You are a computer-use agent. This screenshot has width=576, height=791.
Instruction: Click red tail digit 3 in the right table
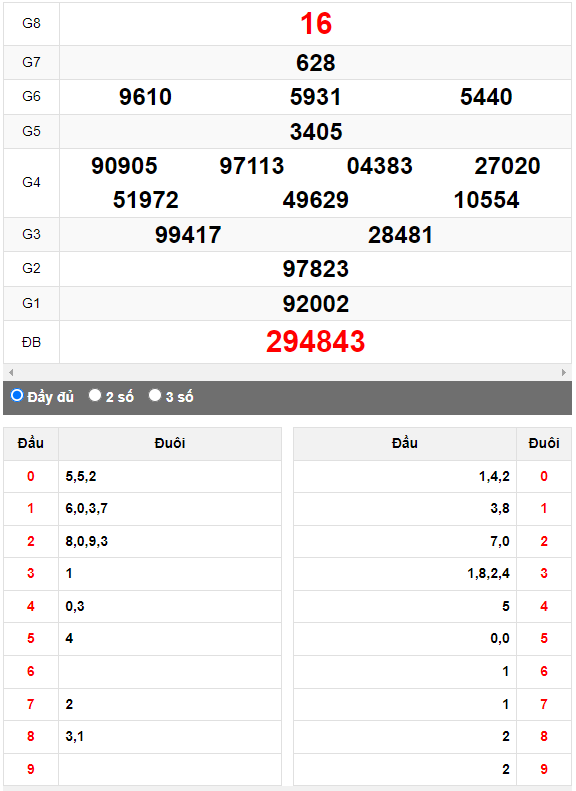pos(544,574)
